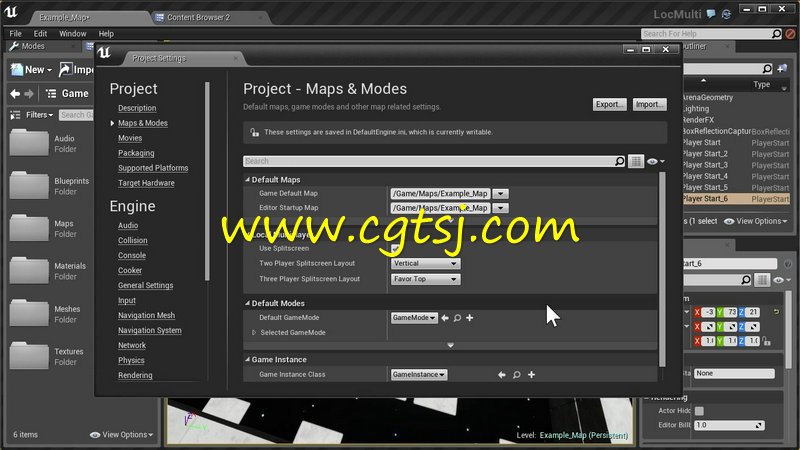This screenshot has height=450, width=800.
Task: Open the Rendering engine settings link
Action: 135,375
